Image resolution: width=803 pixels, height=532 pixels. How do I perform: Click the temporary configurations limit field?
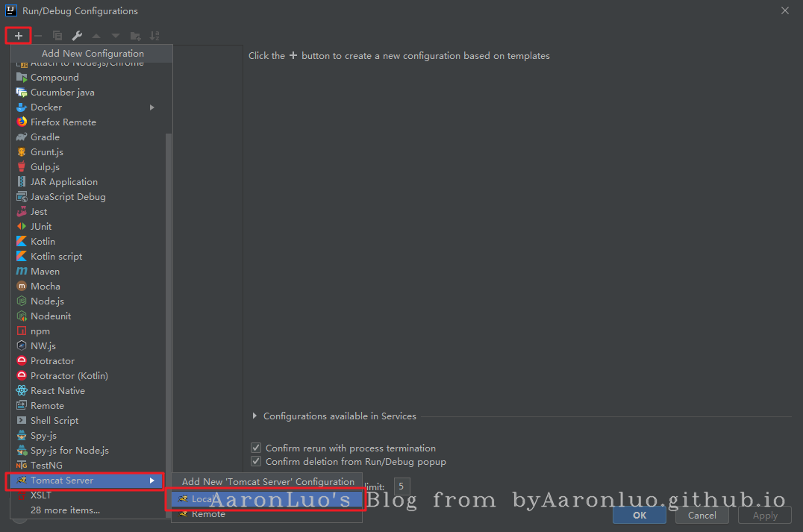point(402,487)
